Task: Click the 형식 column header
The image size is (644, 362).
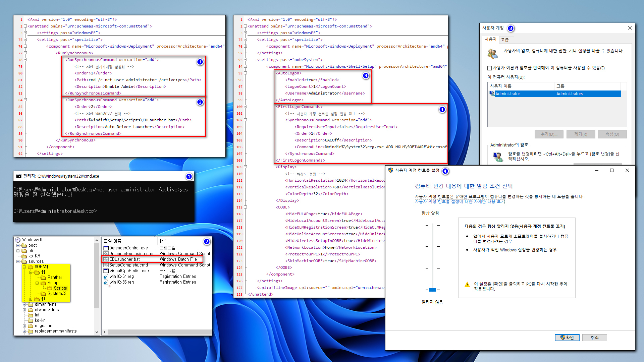Action: point(184,241)
